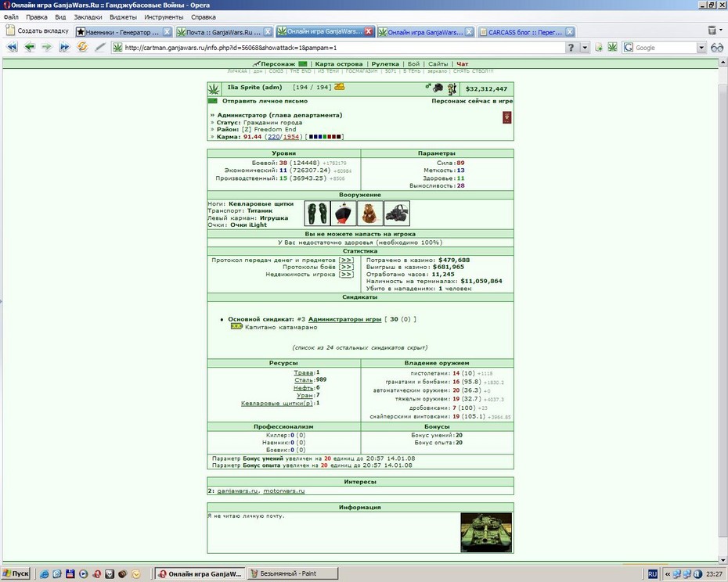The height and width of the screenshot is (582, 728).
Task: Click Отправить личное письмо link
Action: 265,101
